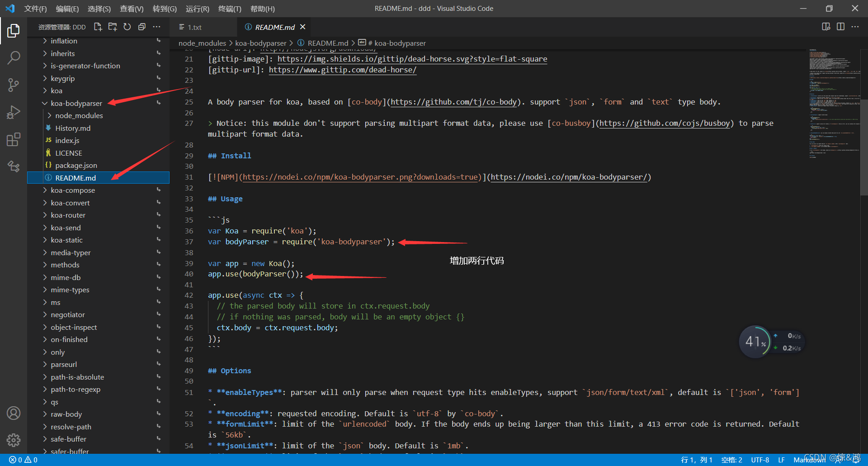Open the Source Control view
This screenshot has height=466, width=868.
(14, 85)
